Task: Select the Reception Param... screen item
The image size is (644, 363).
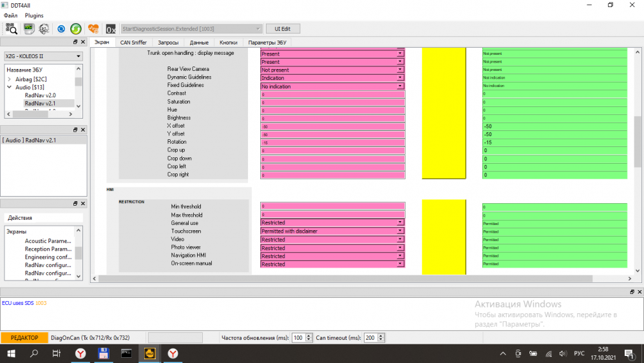Action: pos(48,249)
